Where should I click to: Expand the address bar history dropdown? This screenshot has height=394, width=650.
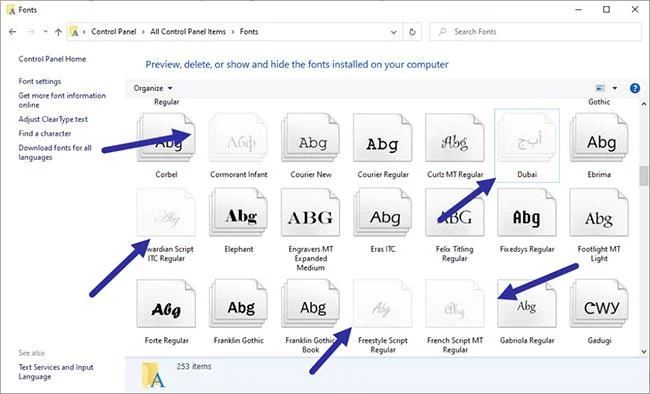tap(393, 32)
